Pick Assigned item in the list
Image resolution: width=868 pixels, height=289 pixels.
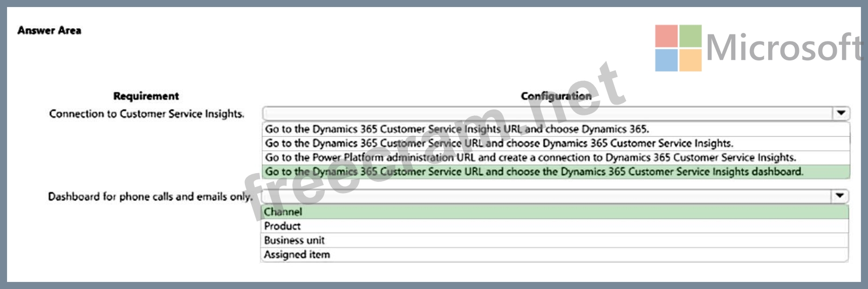click(297, 254)
